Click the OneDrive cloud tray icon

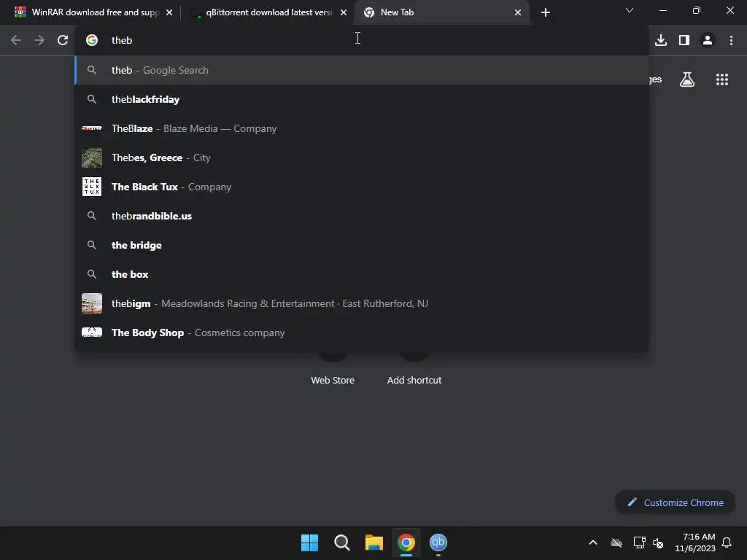click(616, 542)
